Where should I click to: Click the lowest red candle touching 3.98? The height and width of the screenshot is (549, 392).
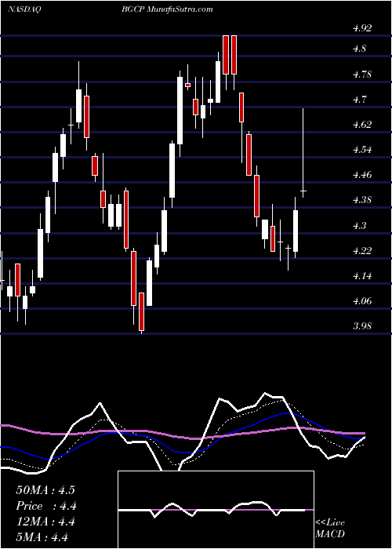coord(141,313)
